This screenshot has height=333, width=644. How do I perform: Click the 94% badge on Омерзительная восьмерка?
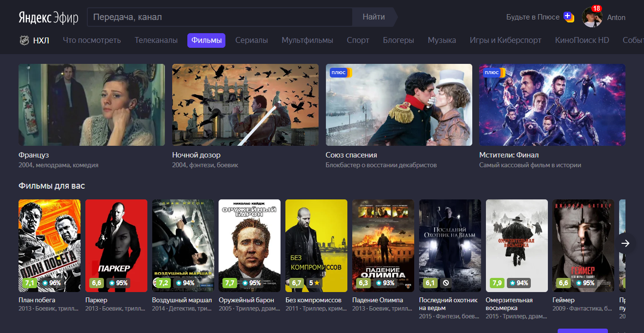[x=519, y=283]
